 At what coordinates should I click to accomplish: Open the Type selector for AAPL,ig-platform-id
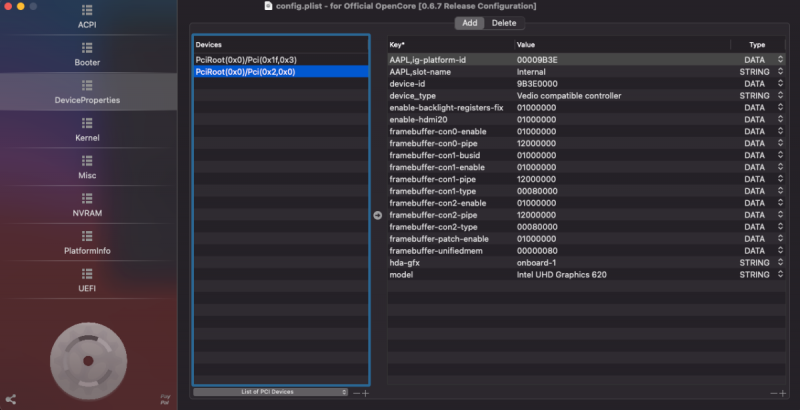point(779,60)
